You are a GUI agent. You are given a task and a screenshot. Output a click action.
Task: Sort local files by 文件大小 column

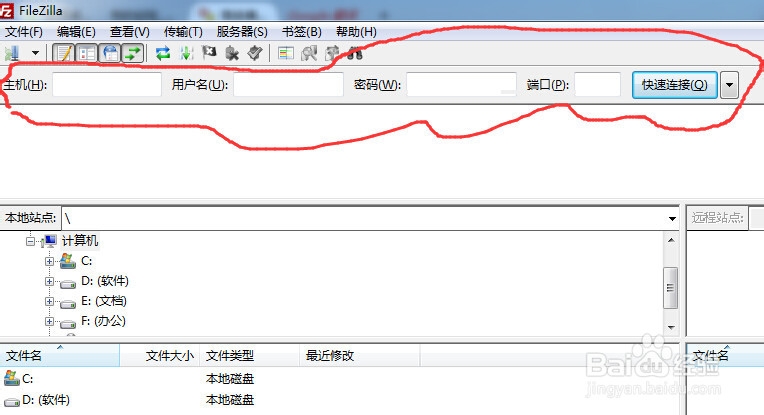coord(160,356)
